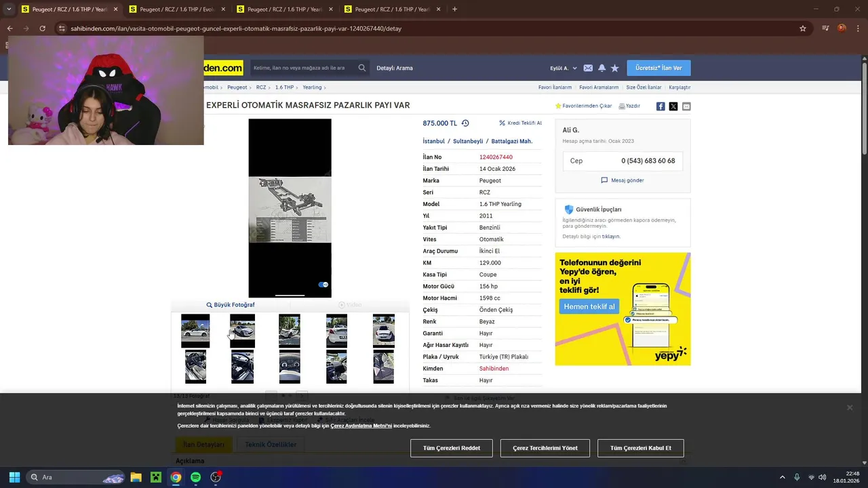The height and width of the screenshot is (488, 868).
Task: Click Büyük Fotoğraf link under main photo
Action: click(231, 305)
